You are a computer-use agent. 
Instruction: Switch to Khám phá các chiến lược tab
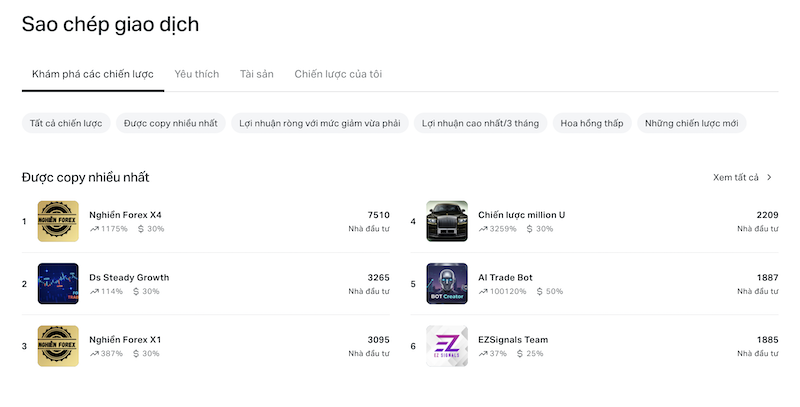pos(93,74)
